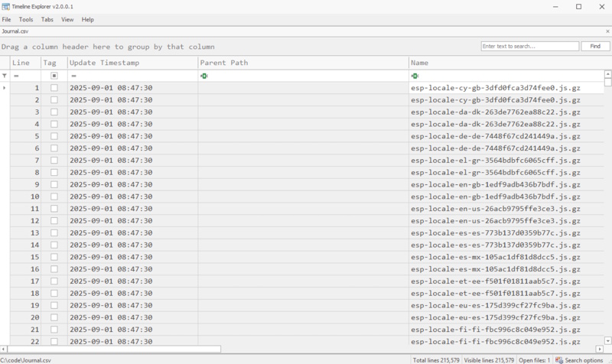Viewport: 612px width, 364px height.
Task: Click the search text input field
Action: point(529,46)
